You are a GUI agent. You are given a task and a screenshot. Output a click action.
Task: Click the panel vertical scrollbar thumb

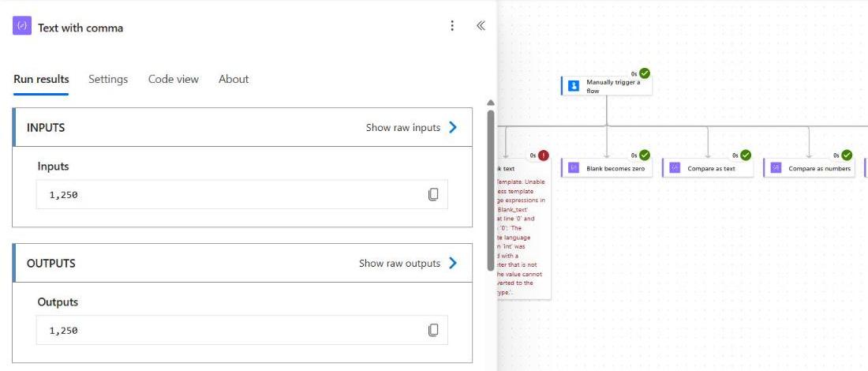pyautogui.click(x=491, y=190)
